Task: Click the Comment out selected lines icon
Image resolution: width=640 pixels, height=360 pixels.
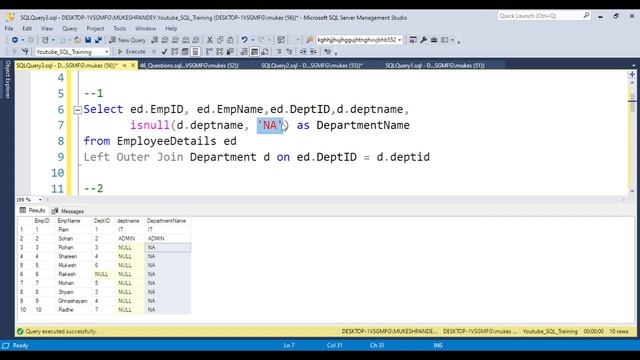Action: (279, 52)
